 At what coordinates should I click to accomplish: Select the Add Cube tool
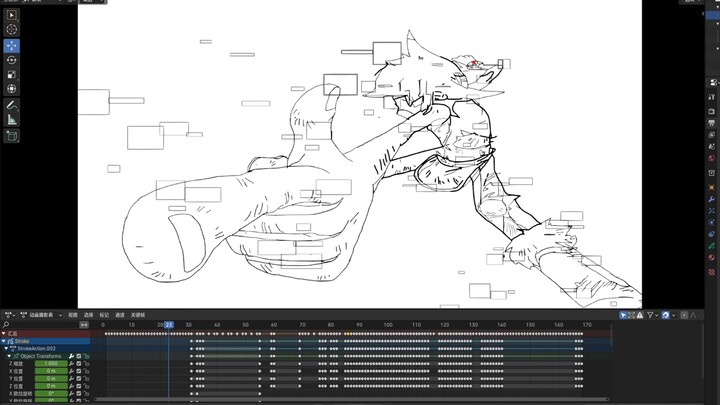(11, 136)
